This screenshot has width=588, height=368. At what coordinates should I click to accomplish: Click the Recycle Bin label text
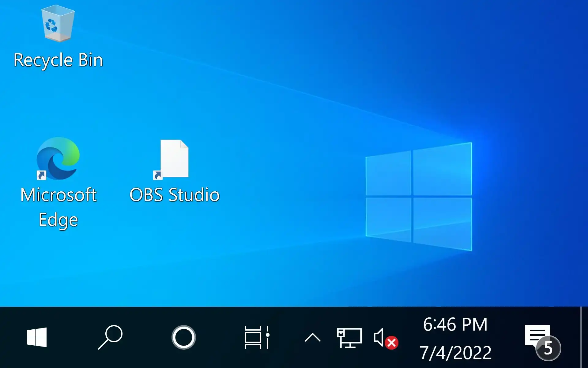point(58,60)
